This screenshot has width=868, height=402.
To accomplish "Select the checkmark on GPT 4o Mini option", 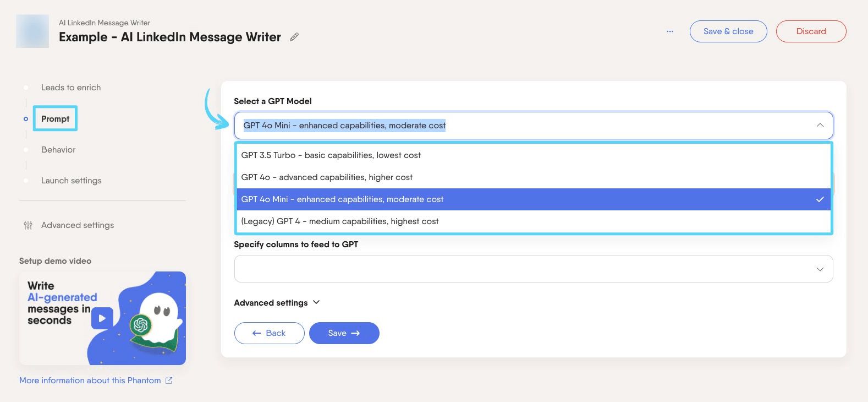I will click(x=820, y=199).
